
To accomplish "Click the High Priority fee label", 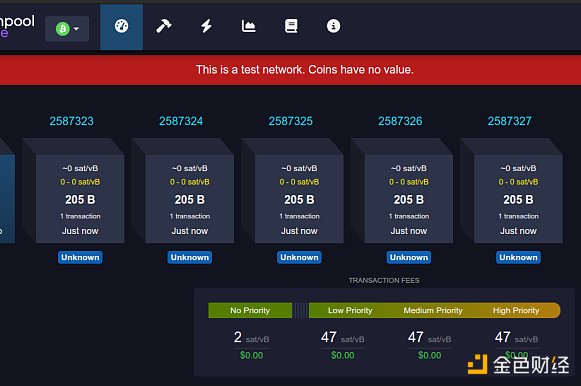I will tap(516, 310).
